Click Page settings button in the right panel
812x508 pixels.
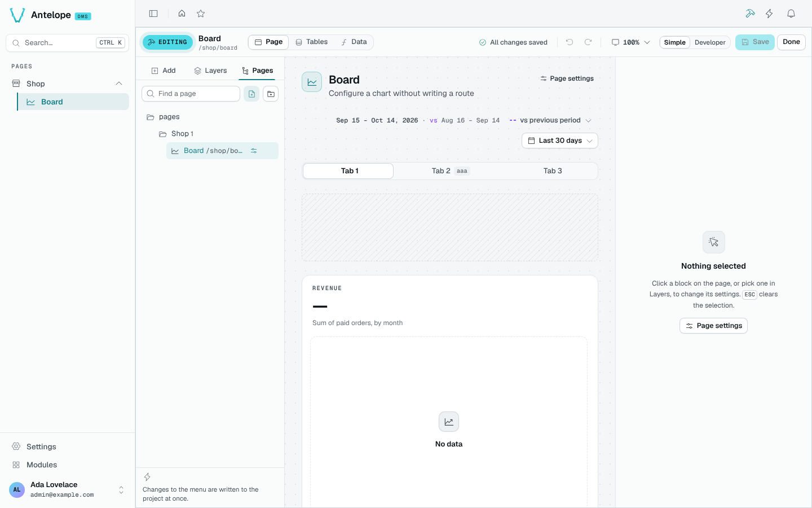[713, 326]
